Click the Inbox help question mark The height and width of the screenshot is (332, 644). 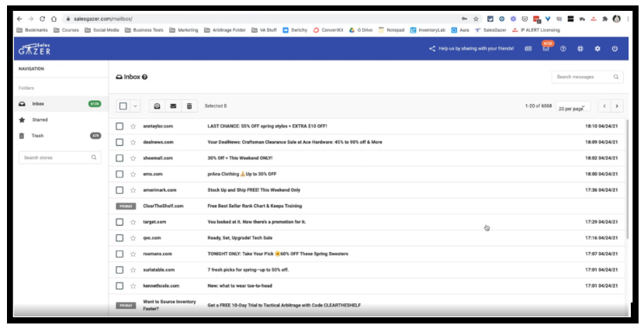[x=144, y=77]
